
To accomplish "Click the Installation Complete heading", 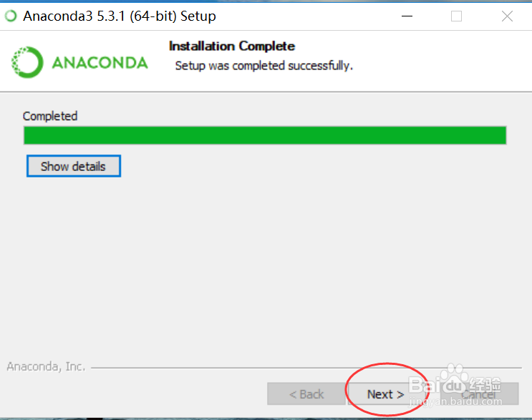I will tap(232, 46).
